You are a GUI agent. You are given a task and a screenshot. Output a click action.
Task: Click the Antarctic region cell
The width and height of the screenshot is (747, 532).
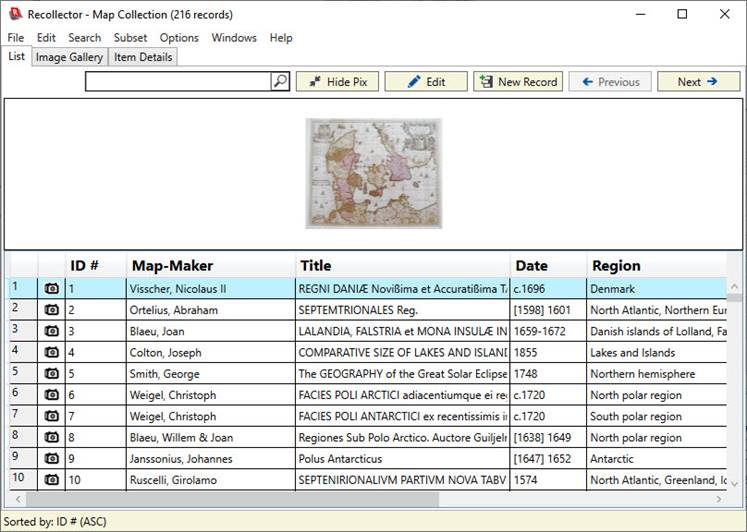pyautogui.click(x=657, y=458)
